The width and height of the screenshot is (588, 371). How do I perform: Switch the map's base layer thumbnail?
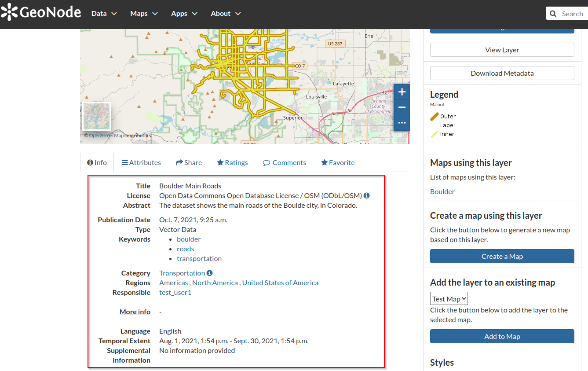coord(96,117)
